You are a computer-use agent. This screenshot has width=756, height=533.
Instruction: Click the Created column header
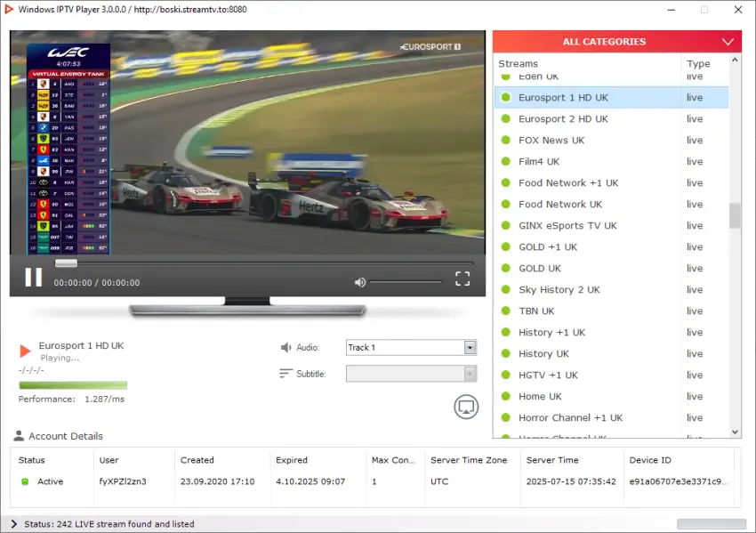pyautogui.click(x=197, y=460)
